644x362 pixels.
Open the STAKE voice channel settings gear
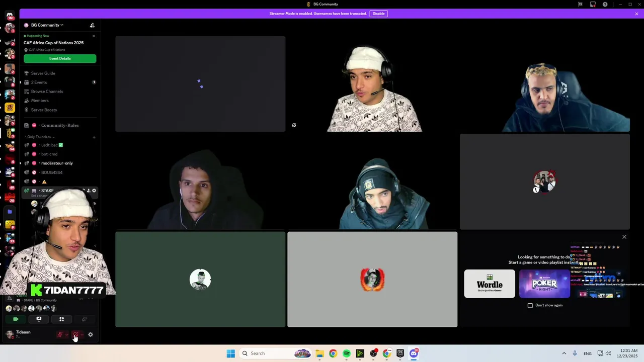[94, 191]
